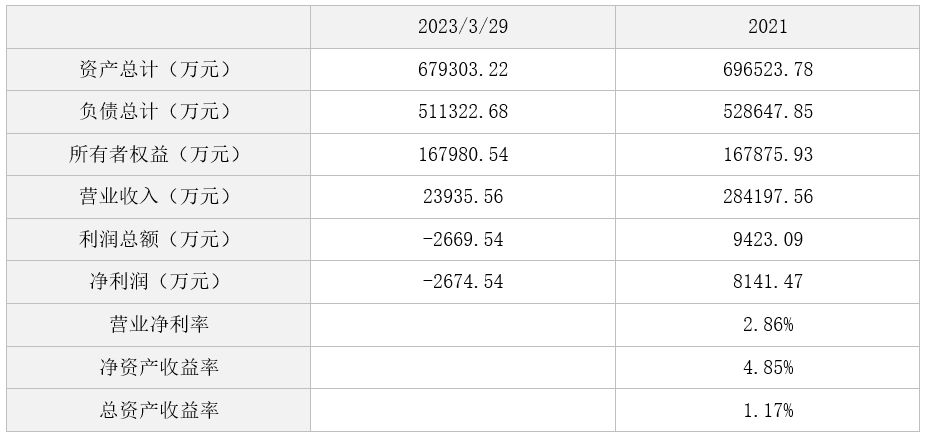925x438 pixels.
Task: Select the 1.17% return on assets cell
Action: pyautogui.click(x=767, y=410)
